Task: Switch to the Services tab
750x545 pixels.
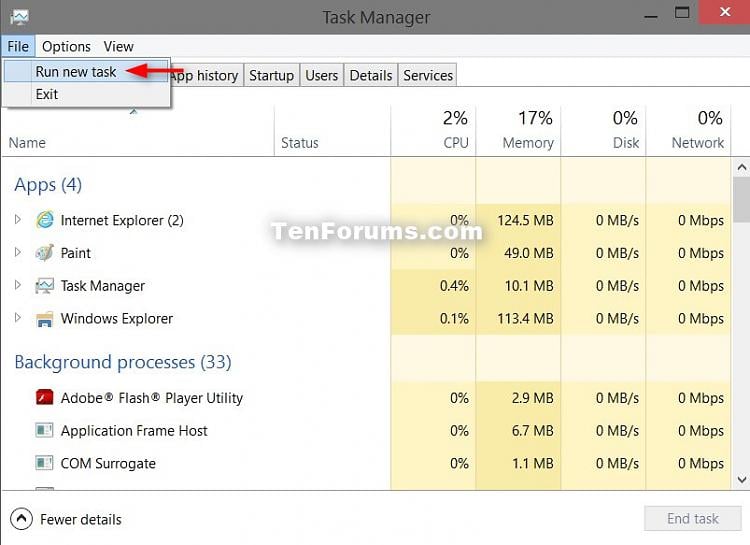Action: tap(428, 75)
